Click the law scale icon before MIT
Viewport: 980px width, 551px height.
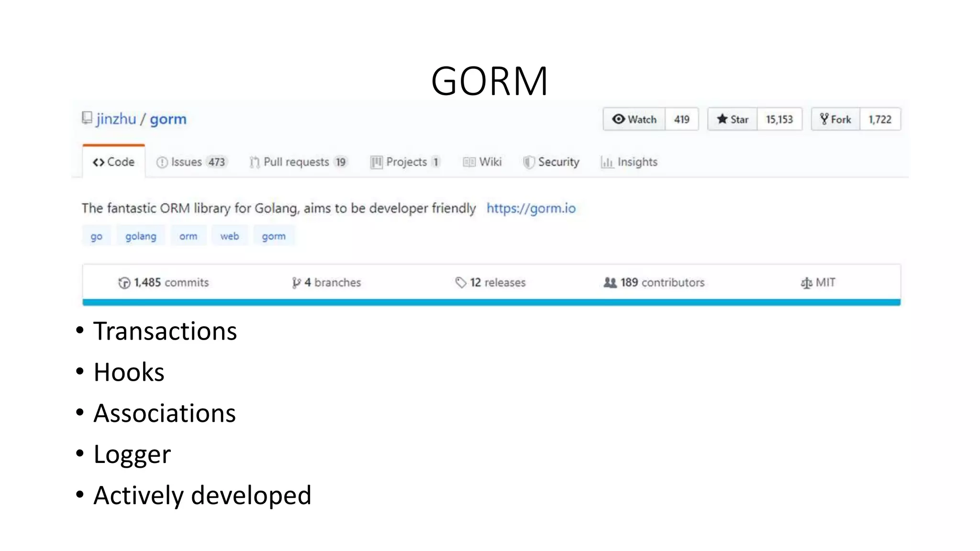(x=806, y=283)
